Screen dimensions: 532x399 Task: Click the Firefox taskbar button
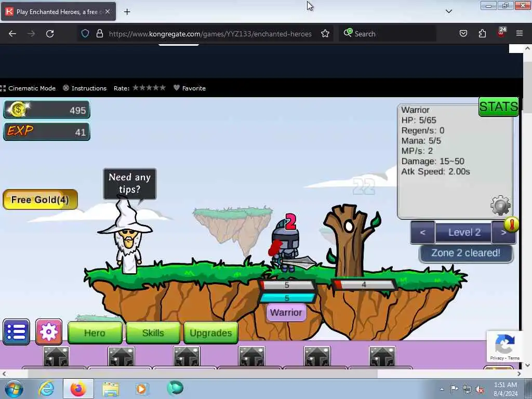point(78,389)
